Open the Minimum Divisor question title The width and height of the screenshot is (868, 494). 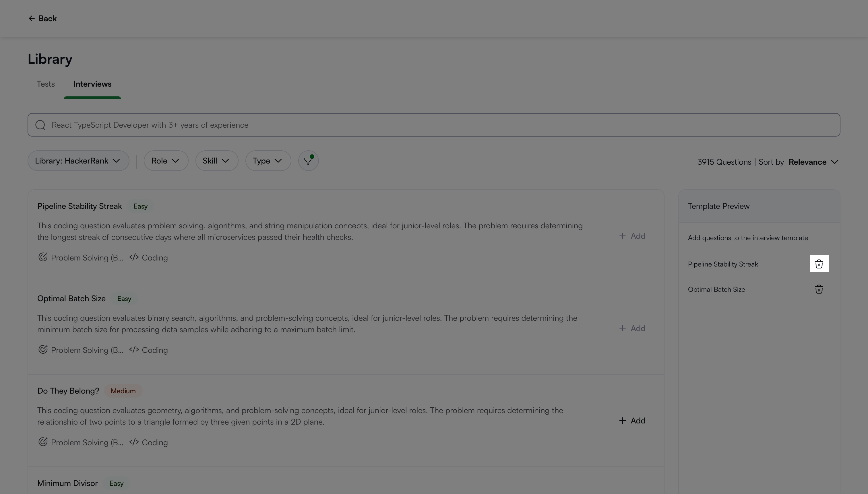67,483
